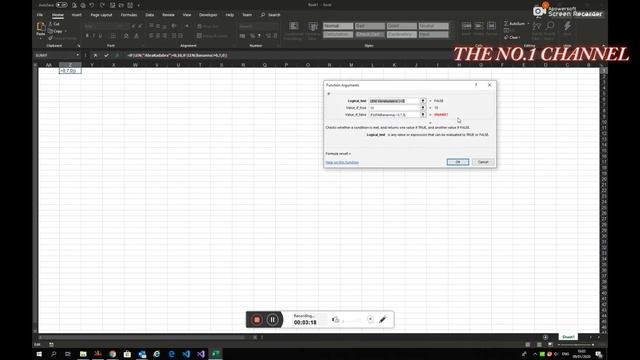Pause the screen recording
This screenshot has width=640, height=360.
coord(273,320)
